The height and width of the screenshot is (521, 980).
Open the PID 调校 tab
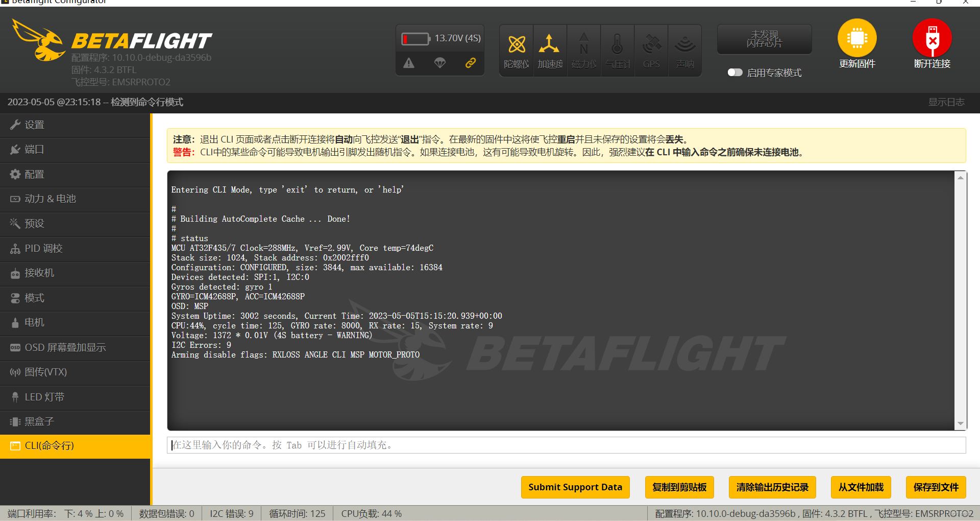pyautogui.click(x=75, y=249)
